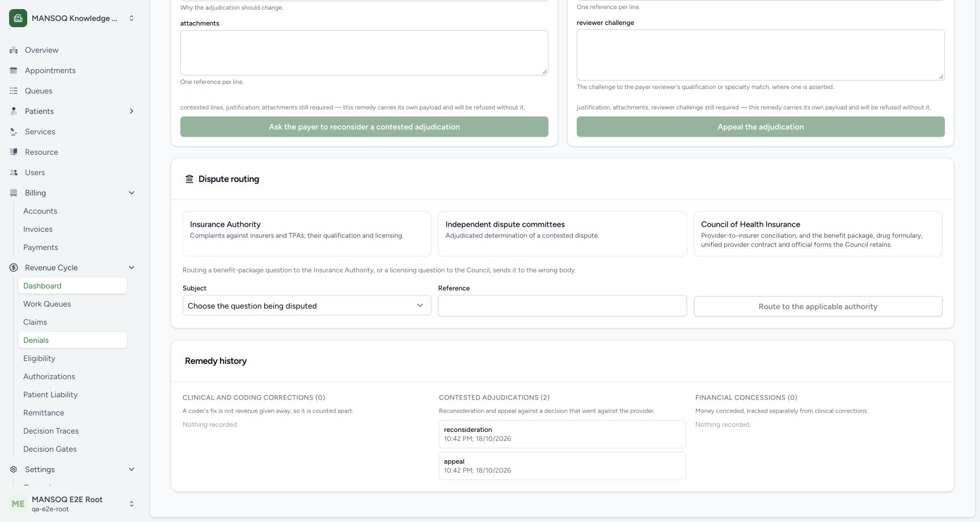This screenshot has height=522, width=980.
Task: Click the Revenue Cycle dollar icon
Action: pyautogui.click(x=14, y=268)
